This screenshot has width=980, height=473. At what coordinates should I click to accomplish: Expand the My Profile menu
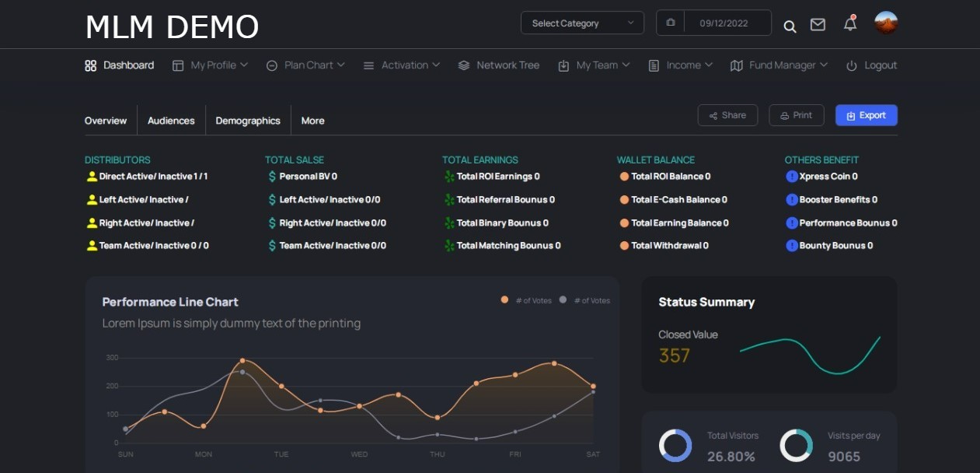pyautogui.click(x=210, y=65)
